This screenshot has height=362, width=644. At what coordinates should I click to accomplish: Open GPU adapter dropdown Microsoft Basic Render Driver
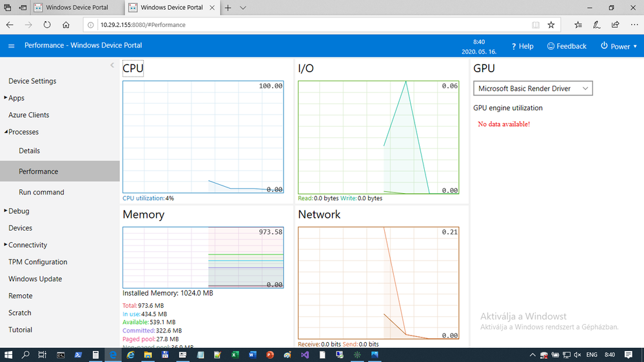click(x=532, y=88)
